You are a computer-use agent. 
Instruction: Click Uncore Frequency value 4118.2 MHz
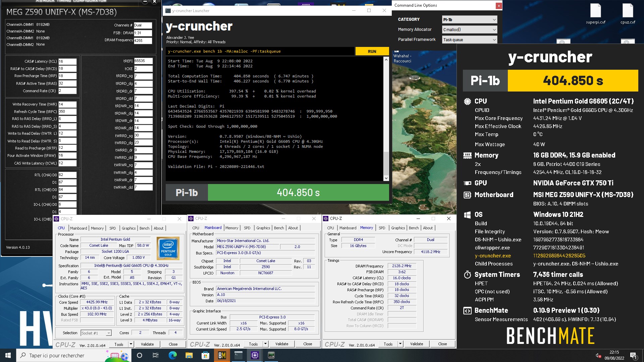(431, 252)
